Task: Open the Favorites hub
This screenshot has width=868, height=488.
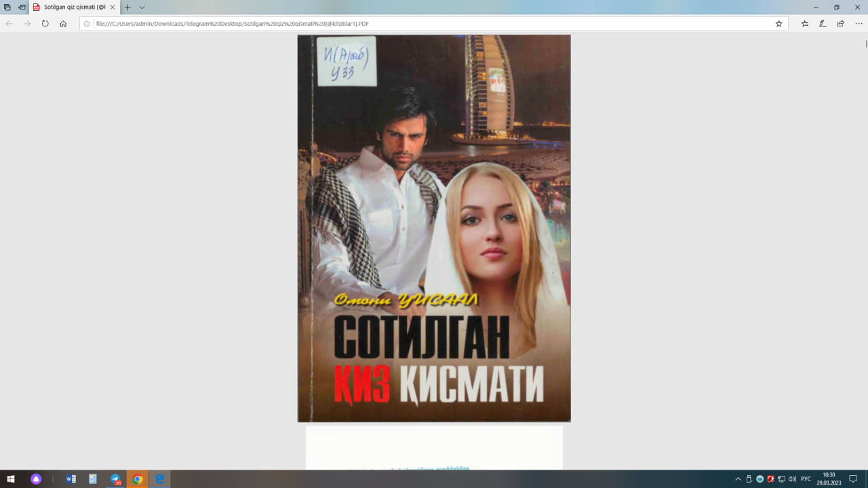Action: 805,23
